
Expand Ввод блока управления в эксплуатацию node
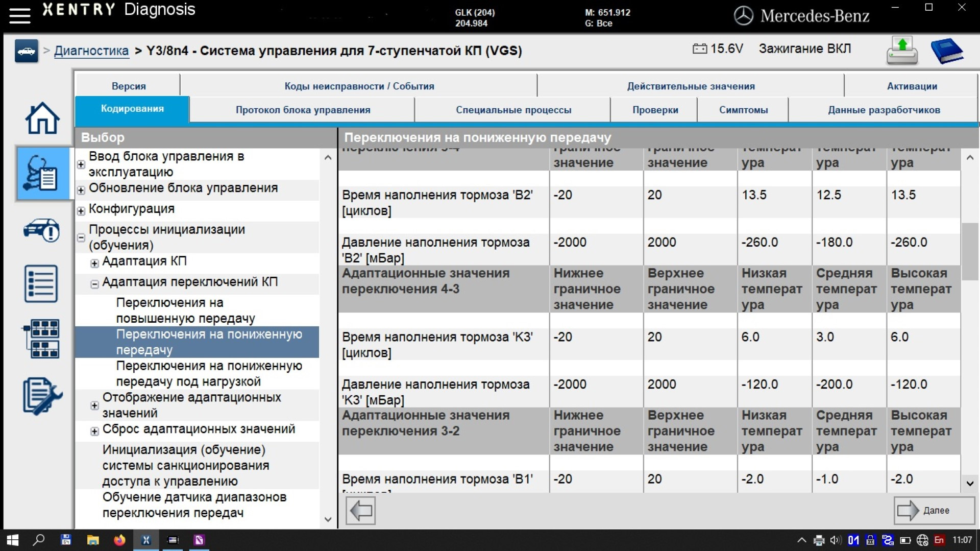pyautogui.click(x=81, y=164)
